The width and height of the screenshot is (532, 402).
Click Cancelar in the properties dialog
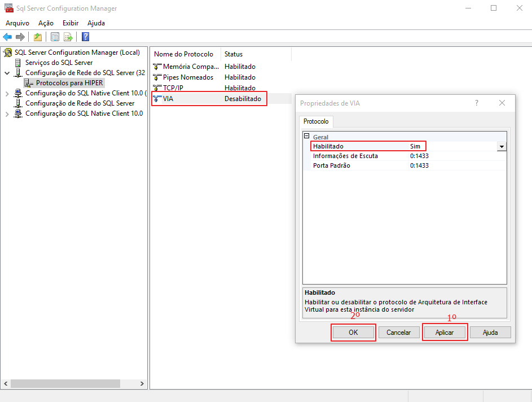[398, 333]
